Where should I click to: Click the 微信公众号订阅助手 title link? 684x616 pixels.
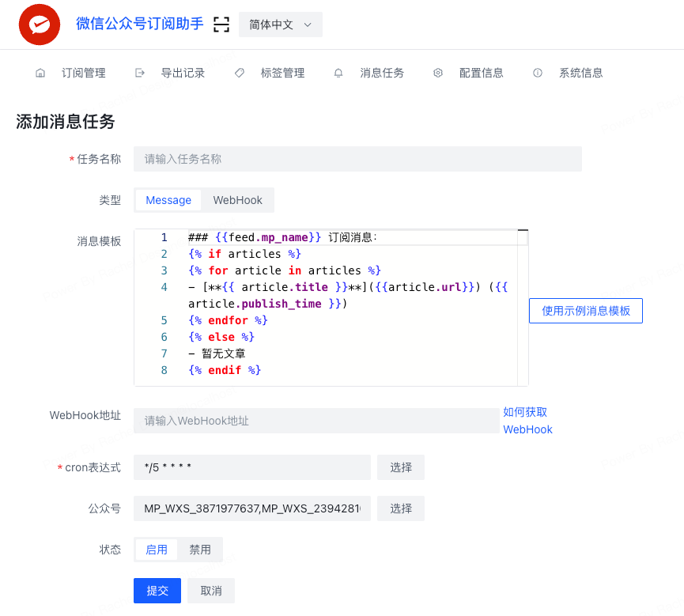140,24
